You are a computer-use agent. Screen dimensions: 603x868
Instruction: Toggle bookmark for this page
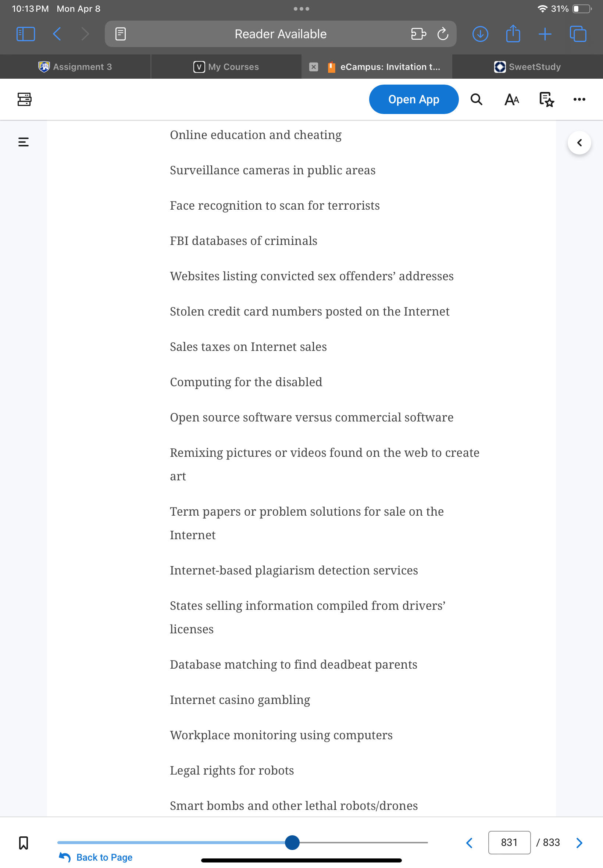[24, 842]
